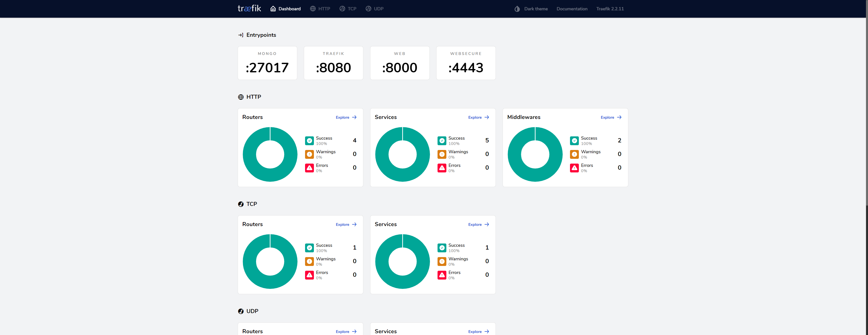Click the TCP Routers Errors red icon
The image size is (868, 335).
pyautogui.click(x=309, y=275)
